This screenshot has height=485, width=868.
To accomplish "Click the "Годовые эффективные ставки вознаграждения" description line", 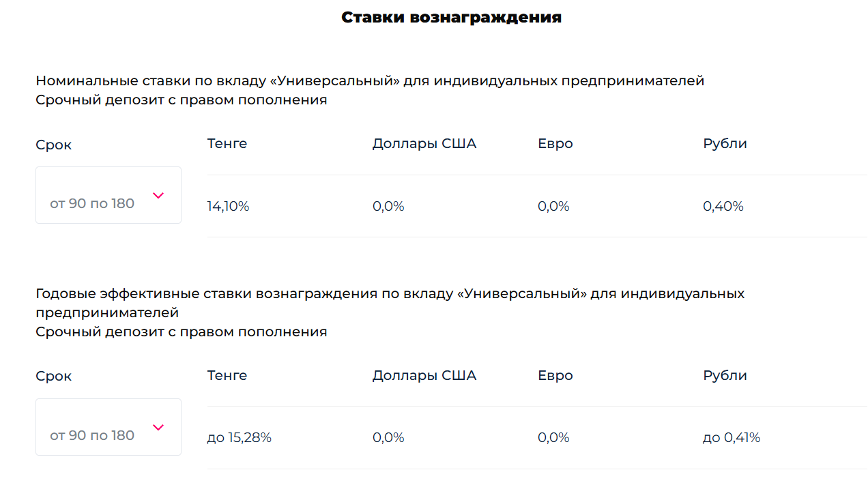I will (x=390, y=294).
